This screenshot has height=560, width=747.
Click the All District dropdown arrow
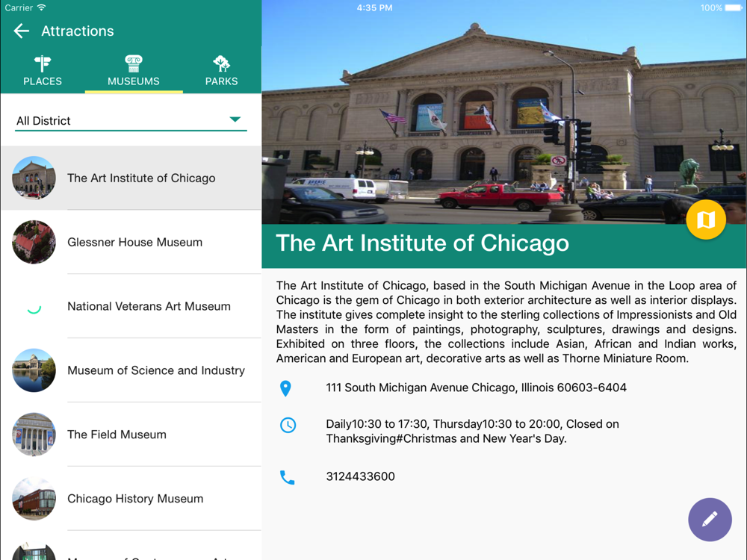(235, 119)
